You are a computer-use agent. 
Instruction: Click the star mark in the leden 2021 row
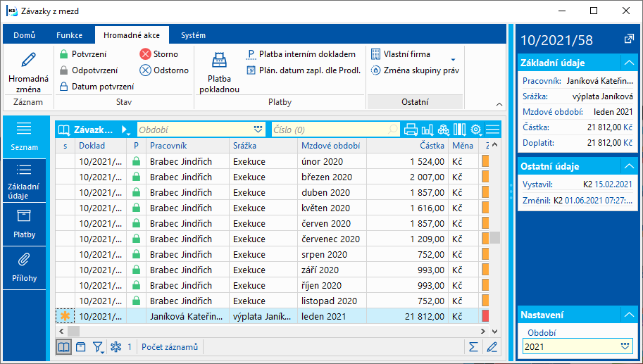coord(65,316)
